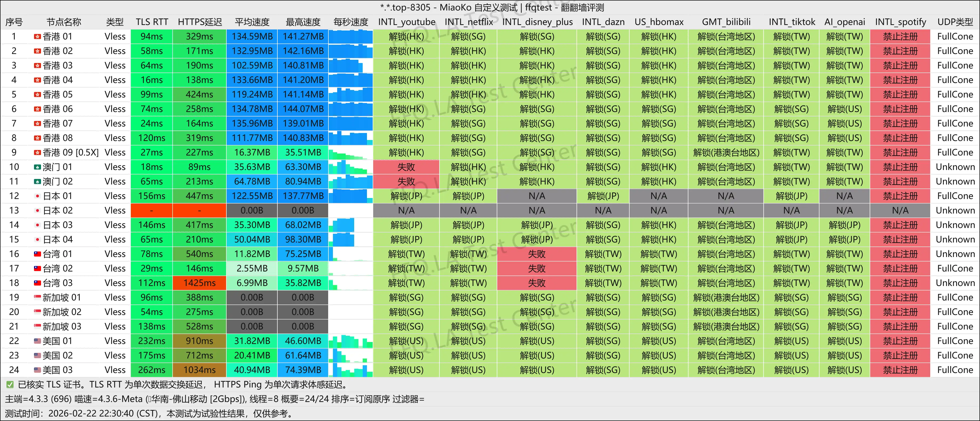Click the Taiwan flag icon beside 台湾 02
This screenshot has width=980, height=421.
[x=38, y=268]
